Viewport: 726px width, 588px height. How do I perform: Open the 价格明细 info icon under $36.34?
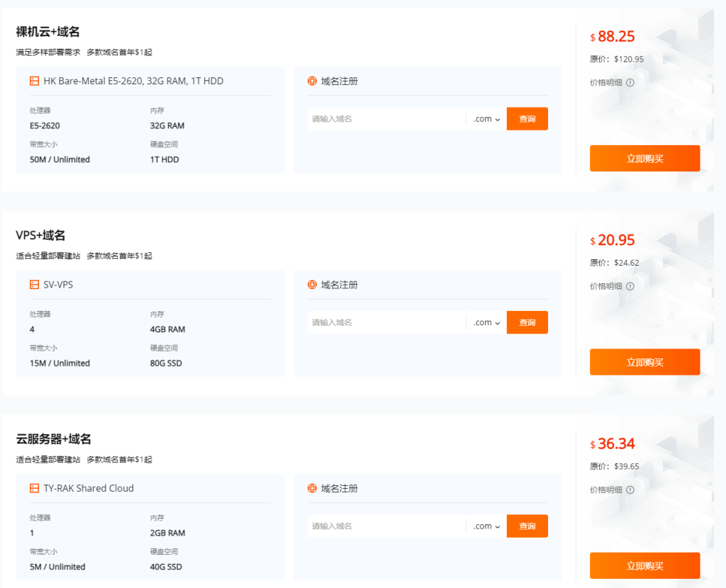pyautogui.click(x=630, y=490)
